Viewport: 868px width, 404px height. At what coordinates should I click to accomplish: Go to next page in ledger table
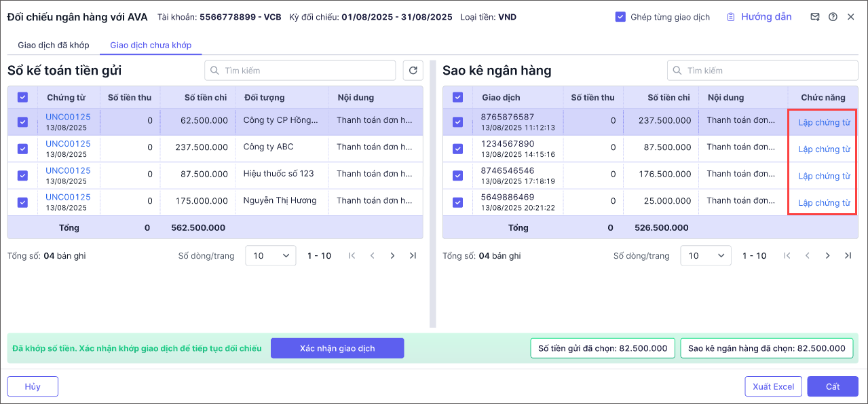pyautogui.click(x=392, y=256)
